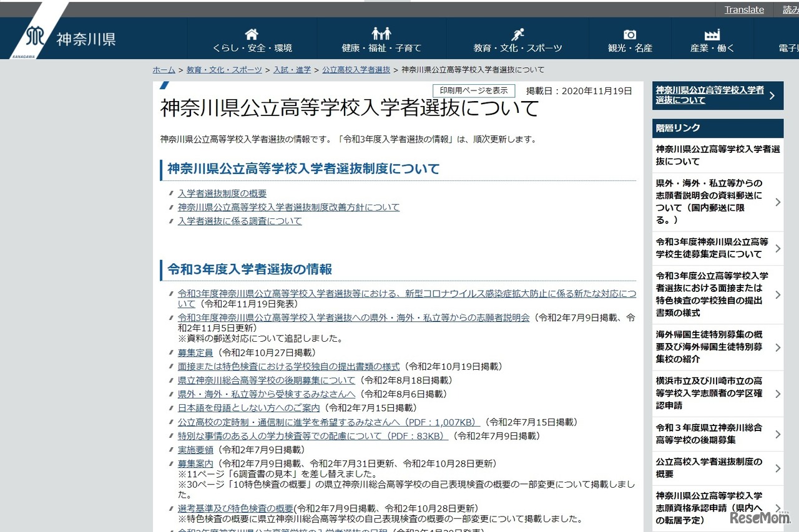Click chevron beside 横浜市立及び川崎市立 sidebar item
The image size is (799, 532).
coord(777,394)
